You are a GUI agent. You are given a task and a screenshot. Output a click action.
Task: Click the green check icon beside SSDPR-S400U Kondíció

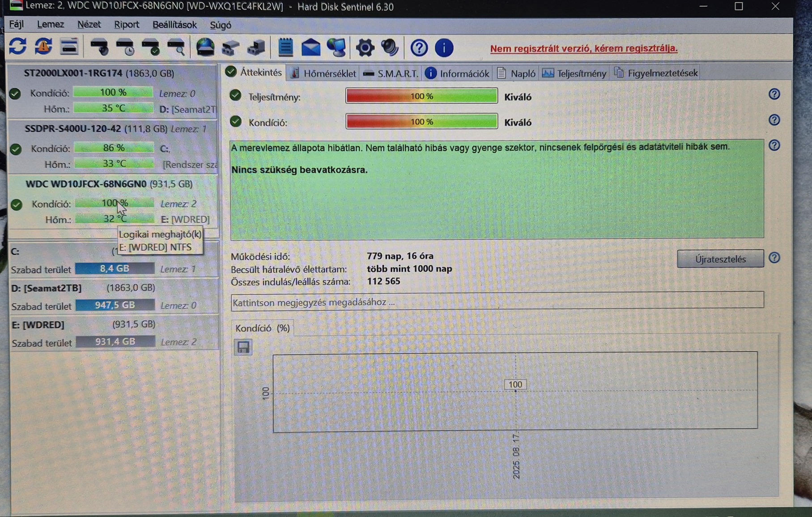pyautogui.click(x=16, y=149)
